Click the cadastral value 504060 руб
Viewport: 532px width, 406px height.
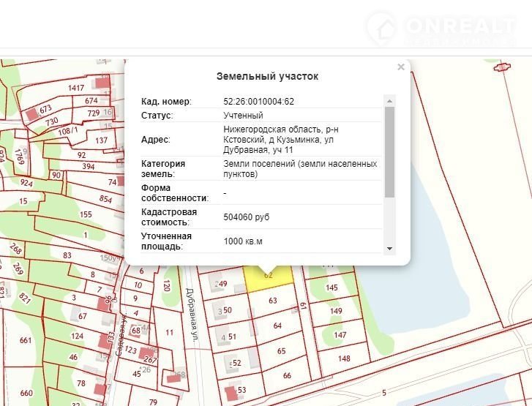pyautogui.click(x=247, y=217)
